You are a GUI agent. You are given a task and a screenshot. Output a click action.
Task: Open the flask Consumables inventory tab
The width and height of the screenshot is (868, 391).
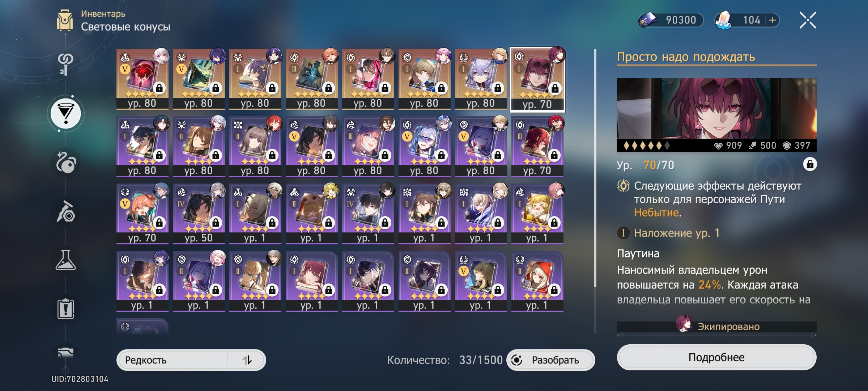(65, 260)
